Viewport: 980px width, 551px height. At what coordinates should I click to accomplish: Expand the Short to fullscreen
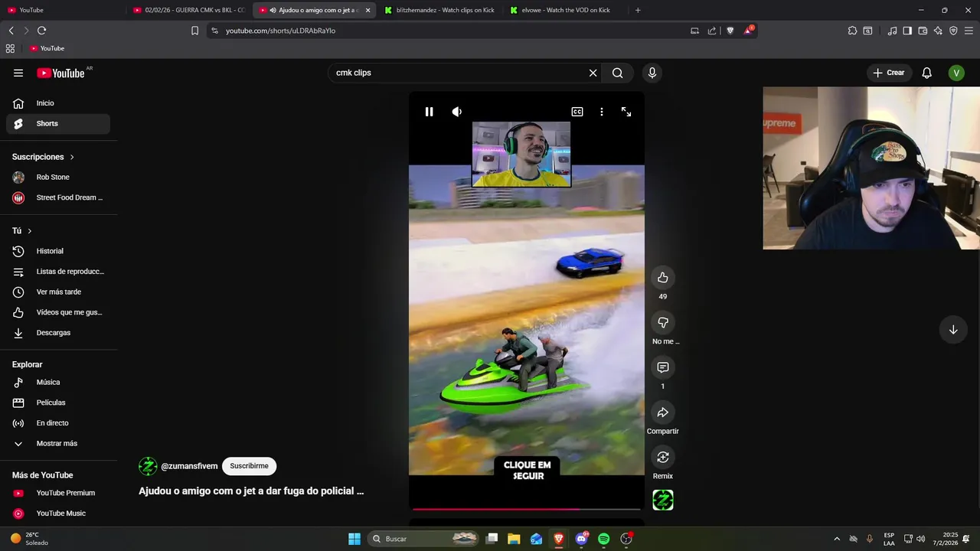[x=626, y=112]
